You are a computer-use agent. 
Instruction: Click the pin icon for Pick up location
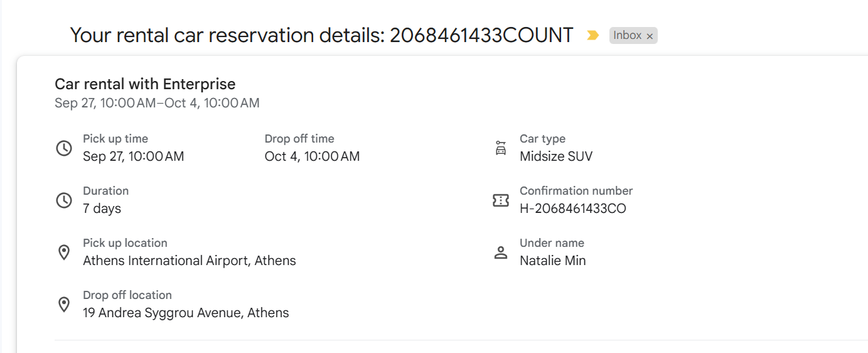[64, 253]
